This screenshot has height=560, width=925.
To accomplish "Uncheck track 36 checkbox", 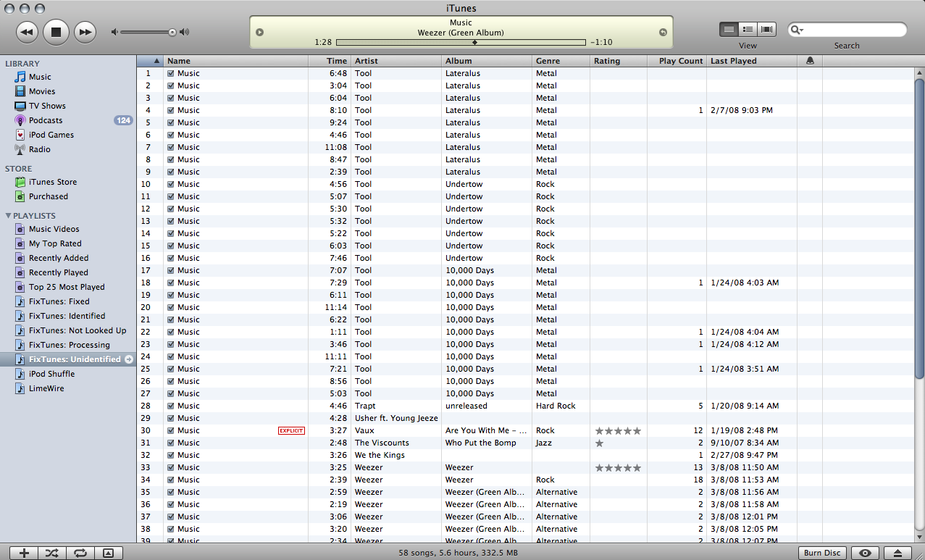I will [171, 504].
